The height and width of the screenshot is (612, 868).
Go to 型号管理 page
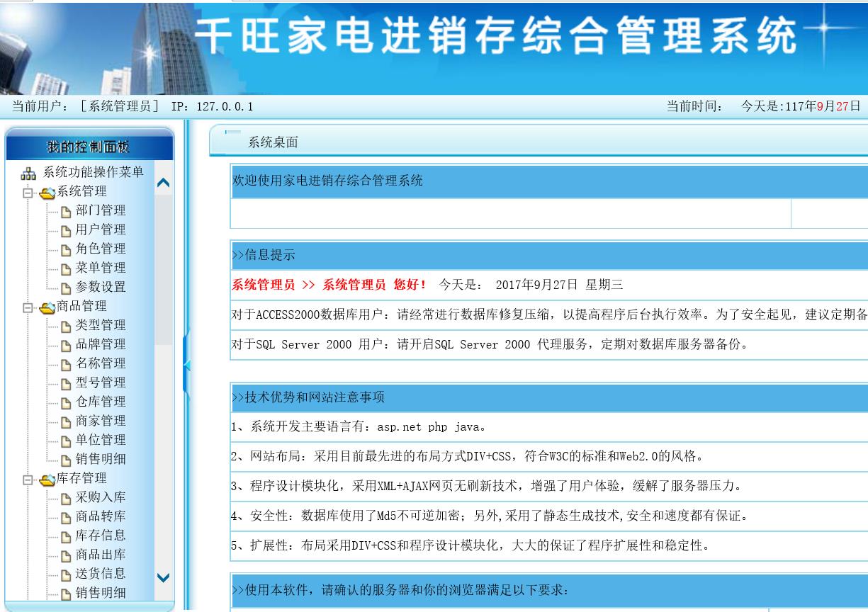(x=101, y=382)
